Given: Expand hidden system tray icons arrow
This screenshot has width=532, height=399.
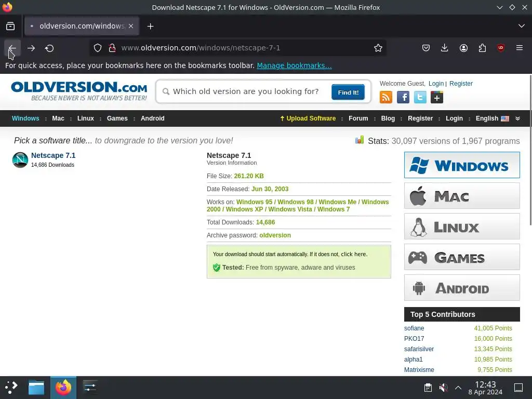Looking at the screenshot, I should 458,388.
